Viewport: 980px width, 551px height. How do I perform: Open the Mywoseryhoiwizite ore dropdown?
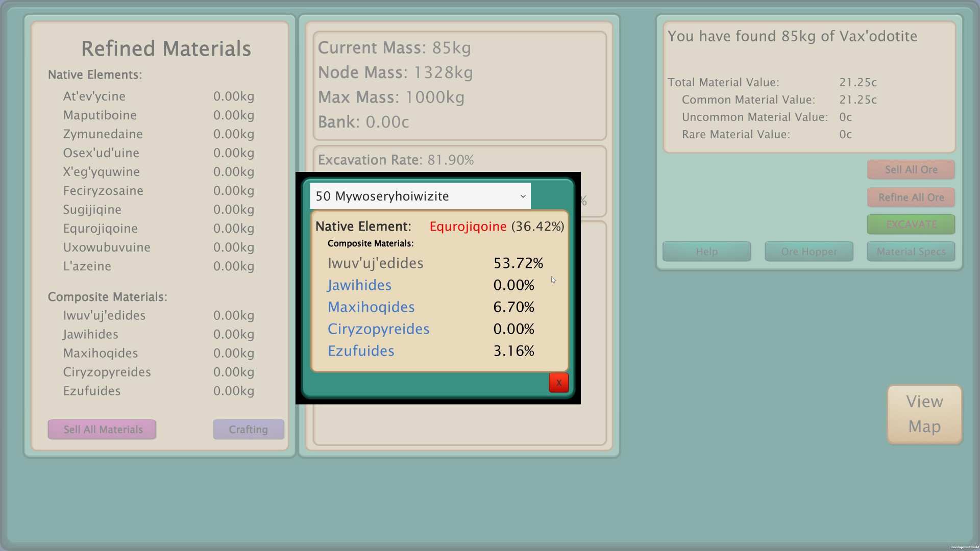pos(420,196)
